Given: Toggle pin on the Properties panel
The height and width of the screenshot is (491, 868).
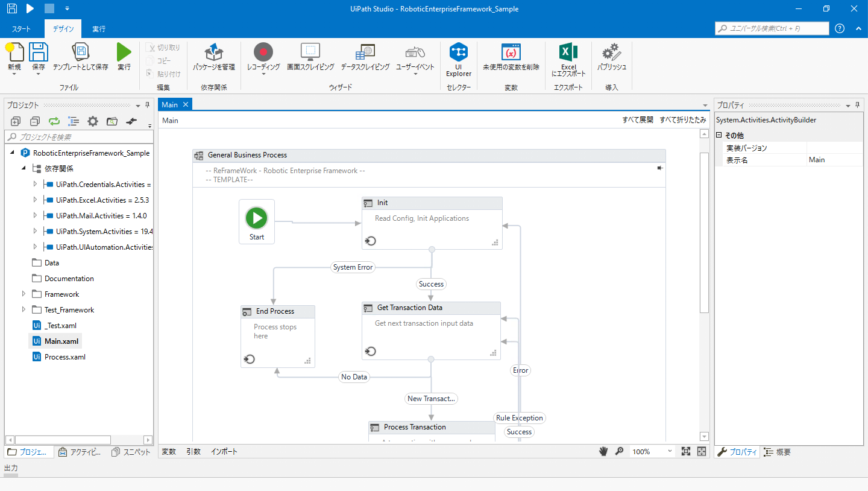Looking at the screenshot, I should click(x=858, y=105).
